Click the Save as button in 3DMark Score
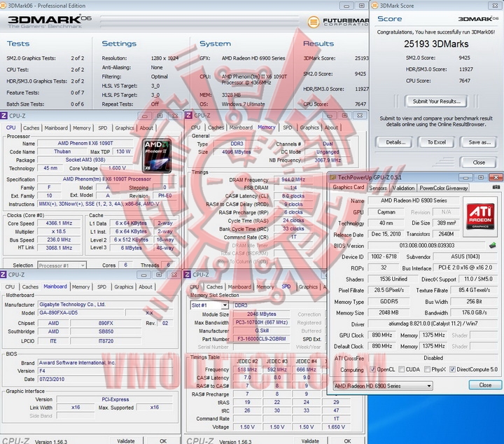 [478, 142]
